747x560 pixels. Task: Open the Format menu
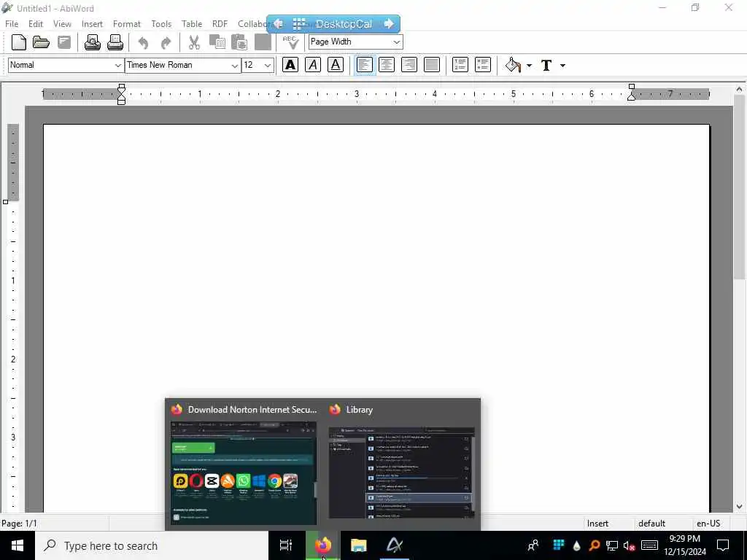tap(127, 24)
